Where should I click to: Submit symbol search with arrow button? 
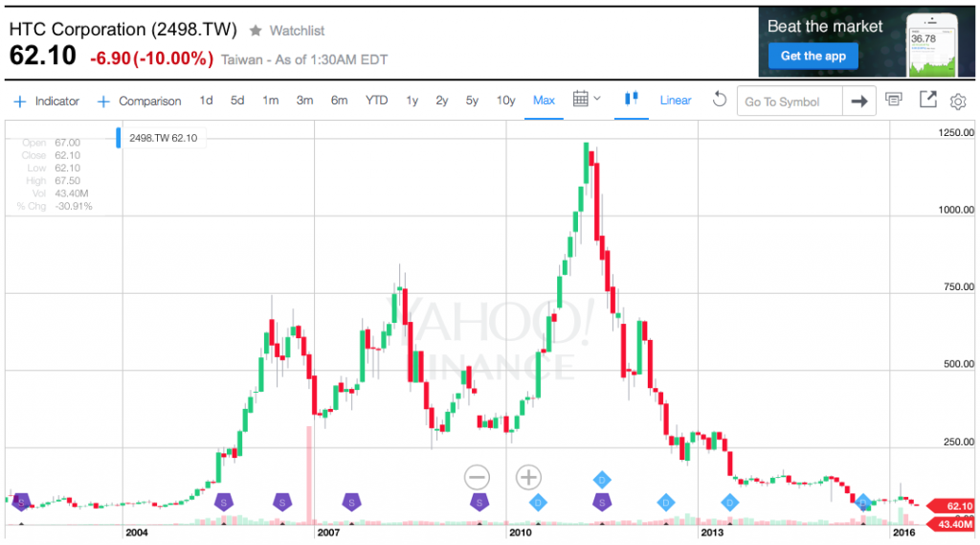(x=859, y=102)
